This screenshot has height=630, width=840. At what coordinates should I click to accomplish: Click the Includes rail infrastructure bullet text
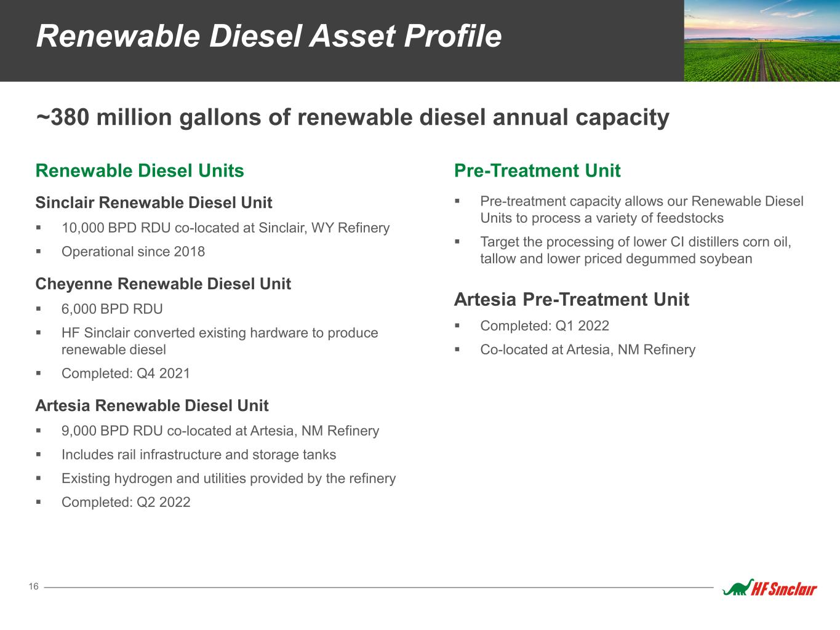click(199, 455)
